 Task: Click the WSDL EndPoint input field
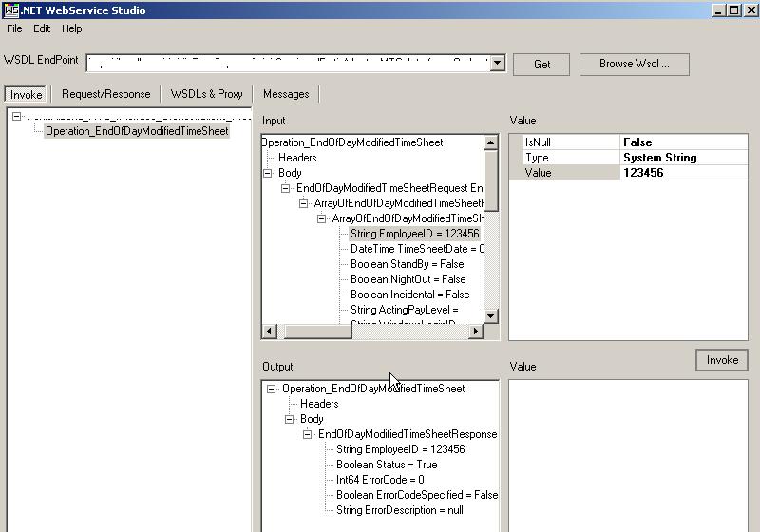point(289,63)
